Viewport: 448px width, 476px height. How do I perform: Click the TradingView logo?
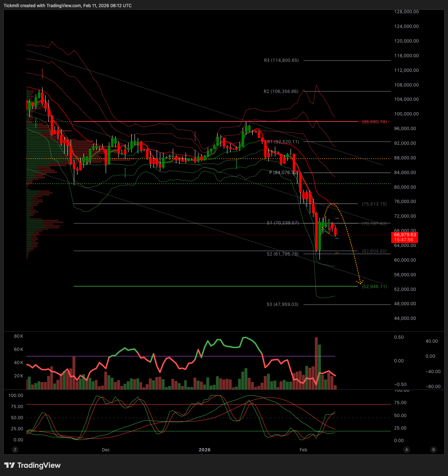(x=32, y=465)
